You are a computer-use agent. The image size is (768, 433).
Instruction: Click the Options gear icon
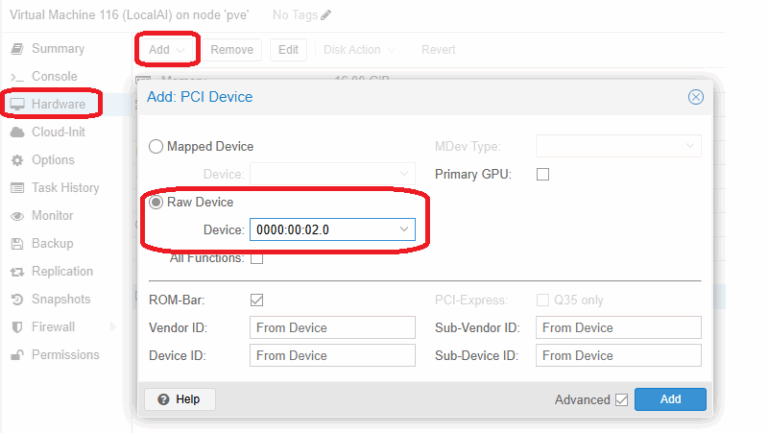[16, 160]
